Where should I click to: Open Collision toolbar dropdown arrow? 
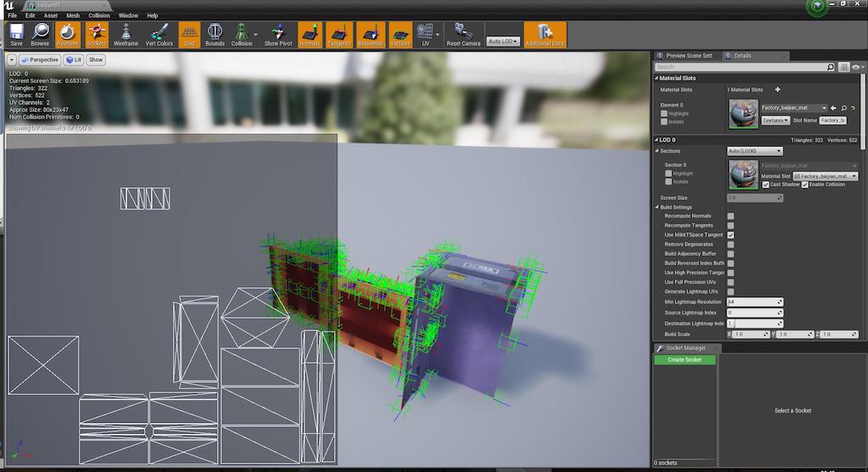[256, 35]
